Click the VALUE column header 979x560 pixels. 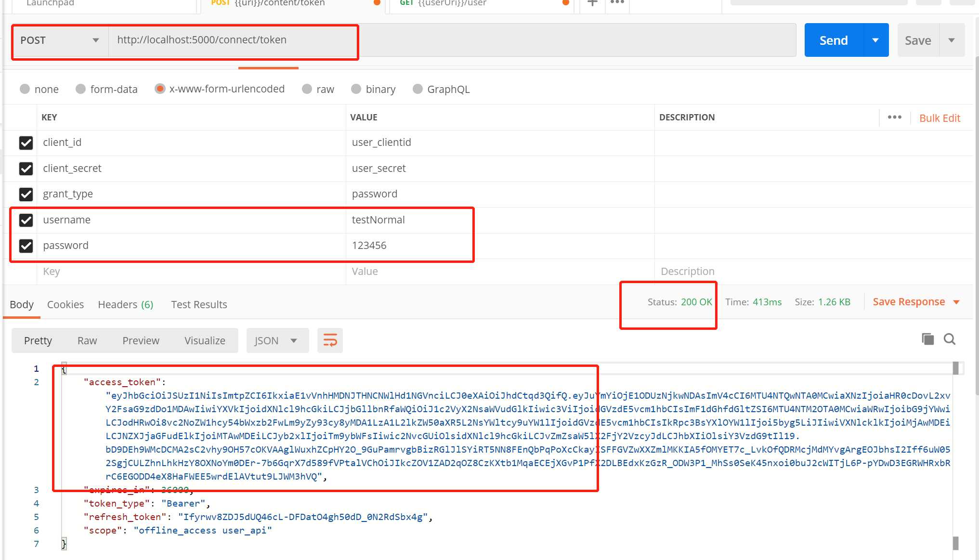coord(364,117)
